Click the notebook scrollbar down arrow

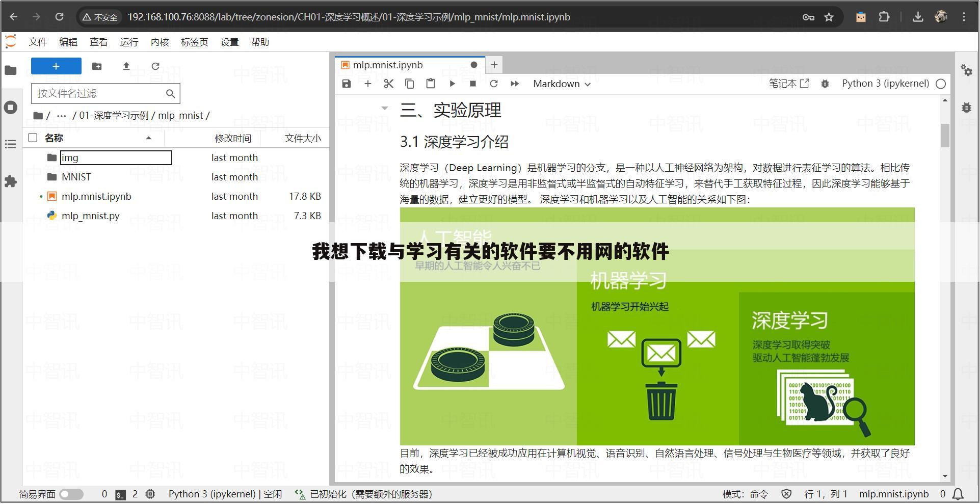[945, 476]
